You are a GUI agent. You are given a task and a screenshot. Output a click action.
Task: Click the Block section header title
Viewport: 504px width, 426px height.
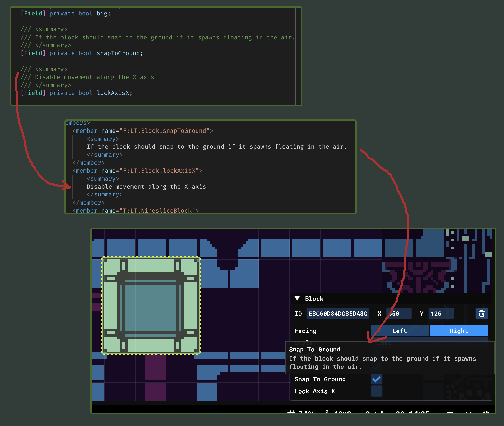click(x=314, y=299)
